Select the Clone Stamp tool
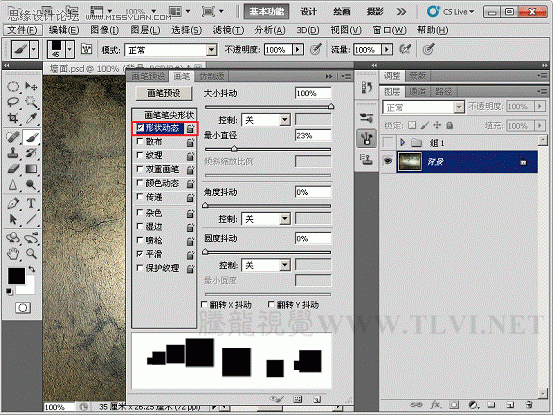 point(13,153)
